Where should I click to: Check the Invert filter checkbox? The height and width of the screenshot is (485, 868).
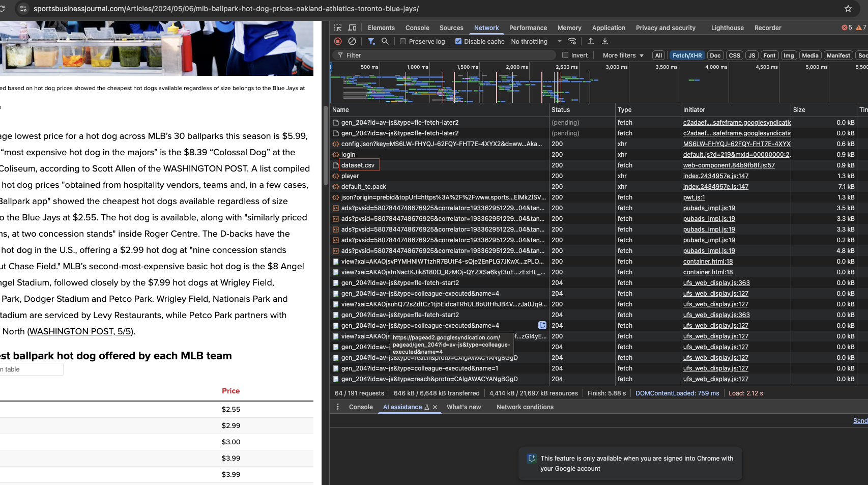[565, 55]
